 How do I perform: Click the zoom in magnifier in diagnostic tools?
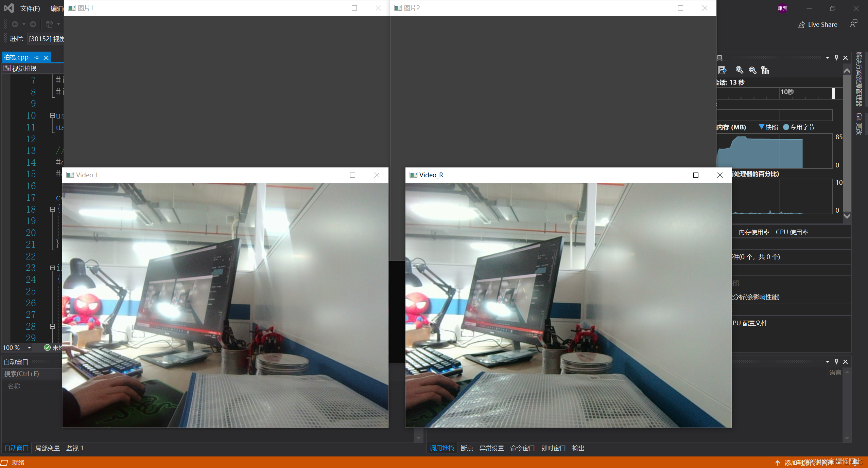point(739,70)
